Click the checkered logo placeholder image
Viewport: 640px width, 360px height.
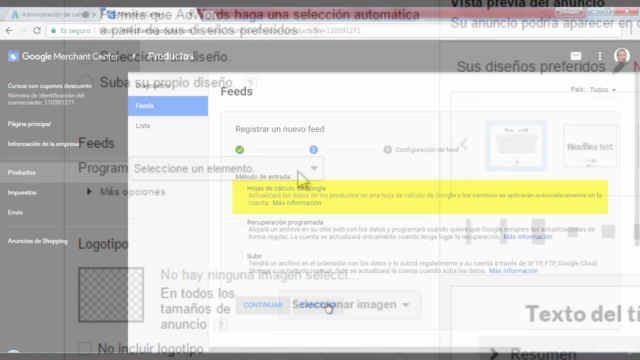coord(111,295)
